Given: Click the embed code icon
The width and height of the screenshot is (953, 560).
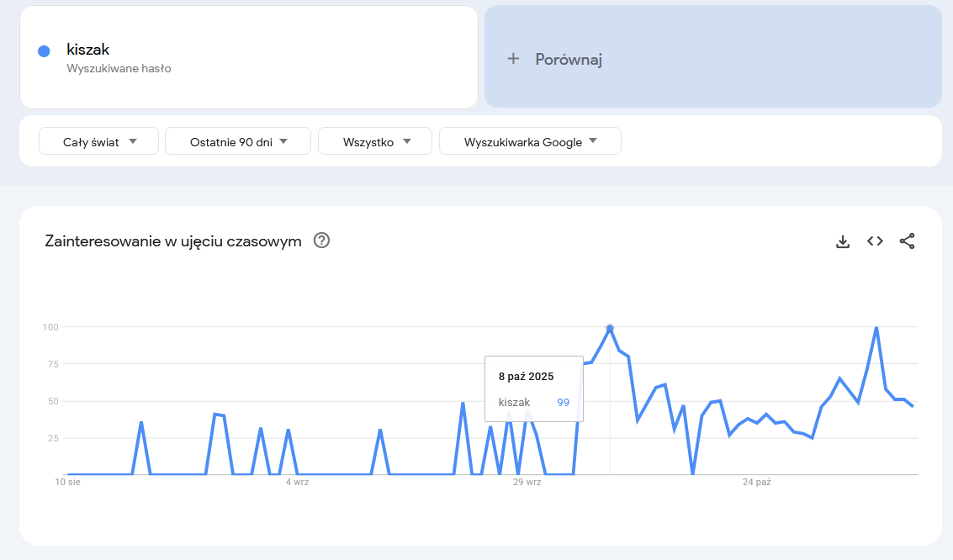Looking at the screenshot, I should (875, 241).
